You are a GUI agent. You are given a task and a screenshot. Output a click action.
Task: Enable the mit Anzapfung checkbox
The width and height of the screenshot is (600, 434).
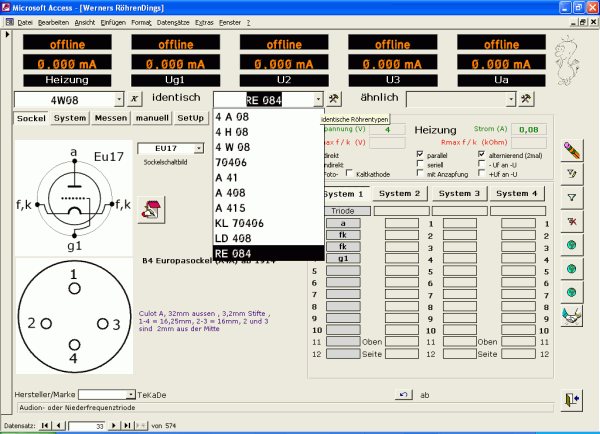[420, 173]
